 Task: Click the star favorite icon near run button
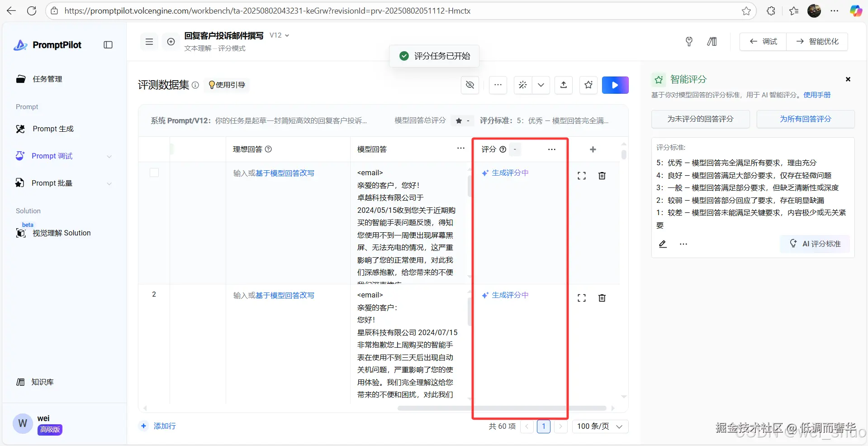pyautogui.click(x=588, y=85)
